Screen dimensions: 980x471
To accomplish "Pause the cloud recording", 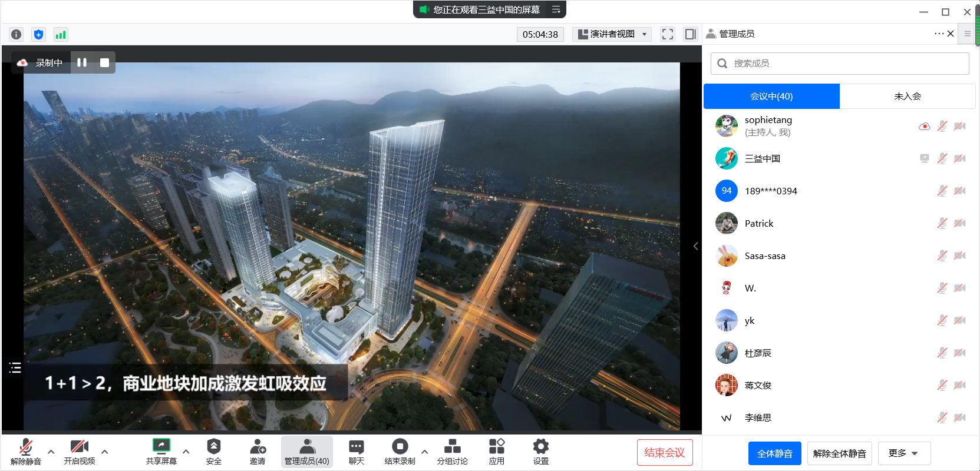I will [x=82, y=62].
